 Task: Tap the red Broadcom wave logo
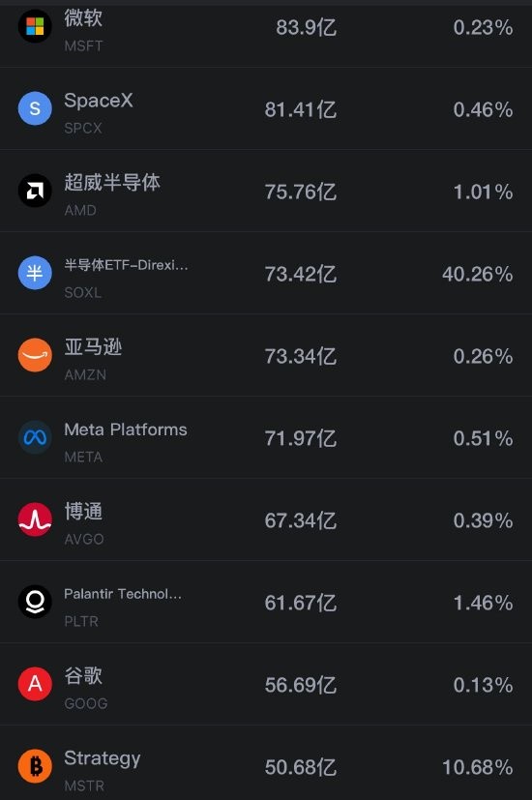click(35, 519)
